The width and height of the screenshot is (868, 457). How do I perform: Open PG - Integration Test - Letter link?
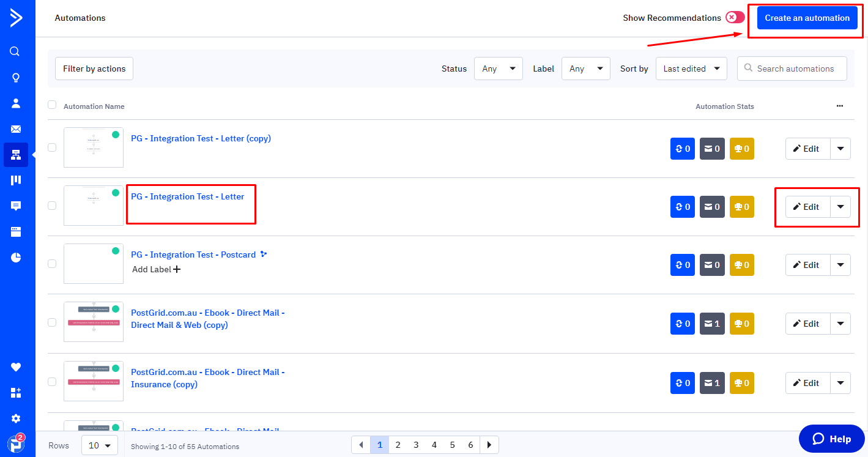187,196
